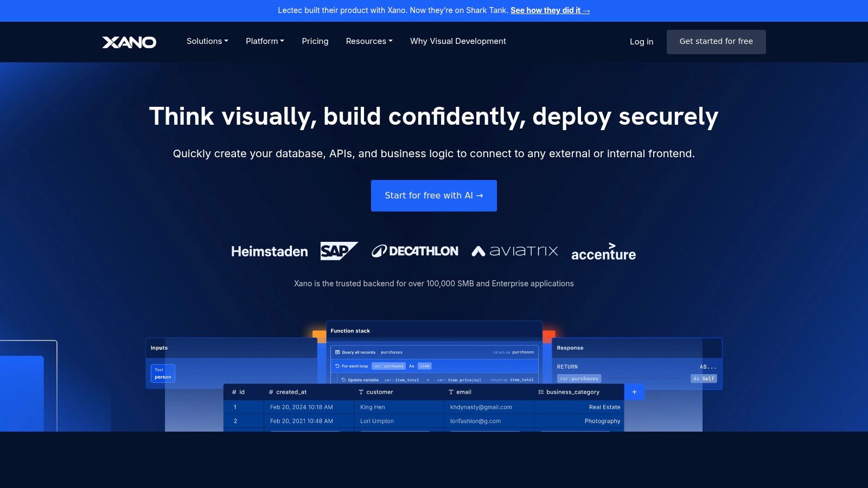Click the Accenture logo
This screenshot has height=488, width=868.
coord(603,252)
